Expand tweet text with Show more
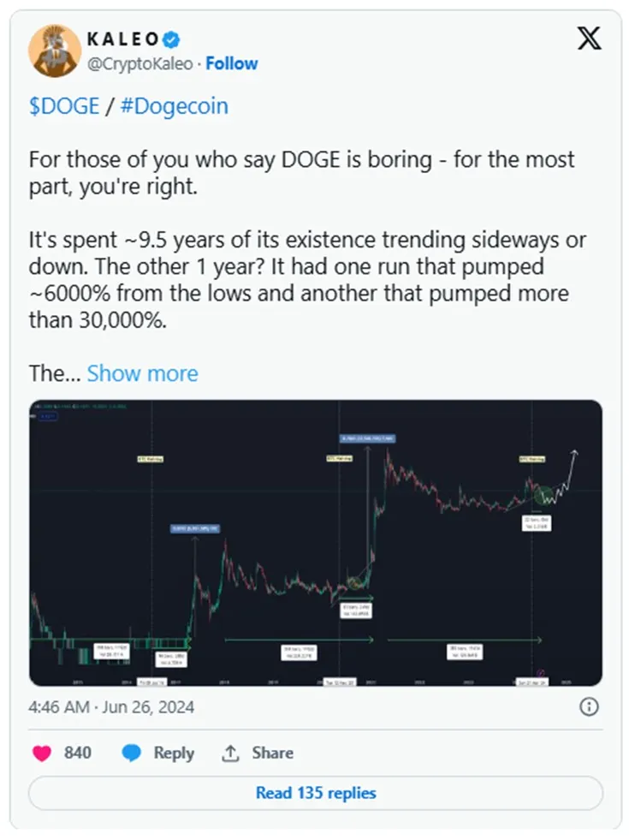The height and width of the screenshot is (840, 629). point(142,373)
